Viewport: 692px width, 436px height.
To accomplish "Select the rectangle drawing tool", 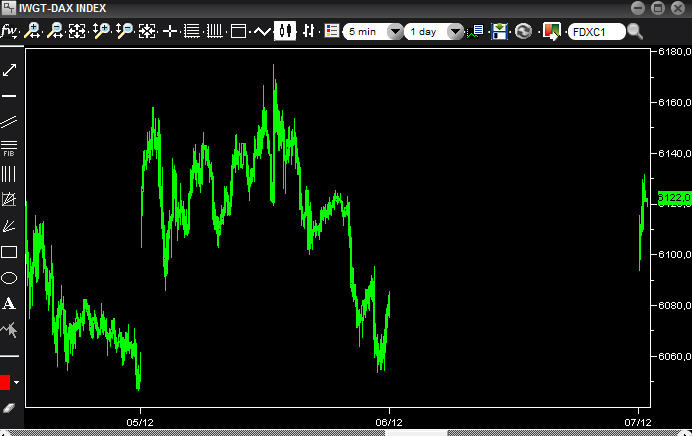I will click(9, 252).
